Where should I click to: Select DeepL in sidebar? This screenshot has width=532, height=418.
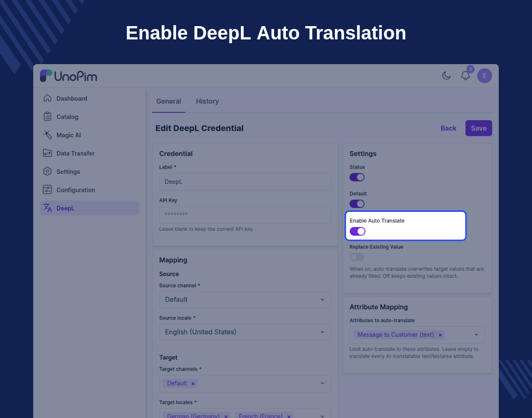coord(89,208)
